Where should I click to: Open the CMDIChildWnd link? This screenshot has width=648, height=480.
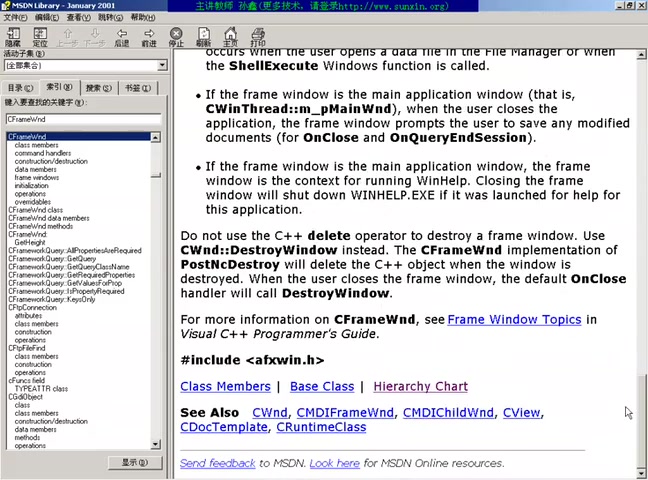click(x=448, y=413)
